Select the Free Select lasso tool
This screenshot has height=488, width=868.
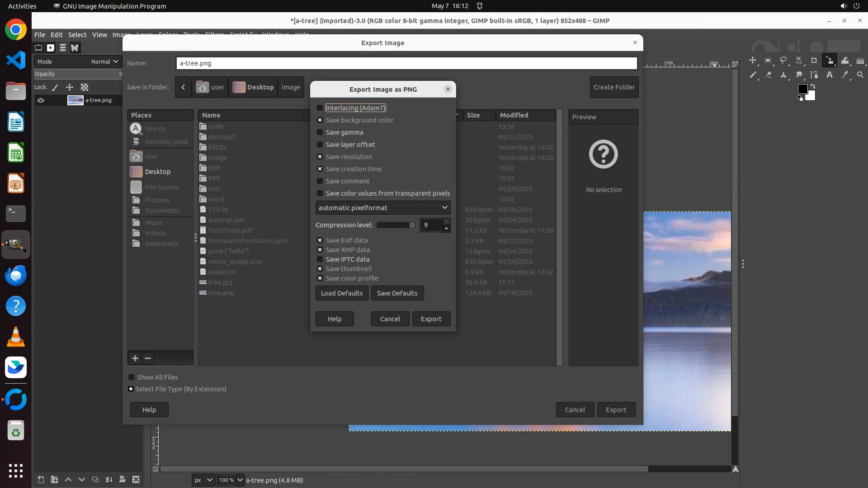point(783,61)
